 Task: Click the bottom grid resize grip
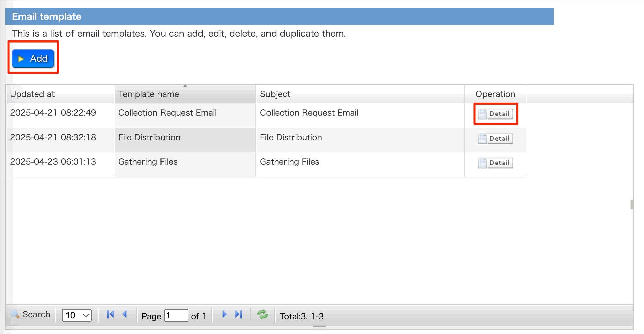click(319, 327)
